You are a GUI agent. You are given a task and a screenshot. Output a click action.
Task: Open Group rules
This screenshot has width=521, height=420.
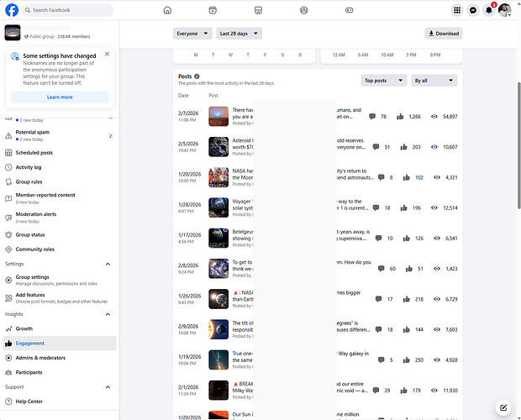[60, 182]
